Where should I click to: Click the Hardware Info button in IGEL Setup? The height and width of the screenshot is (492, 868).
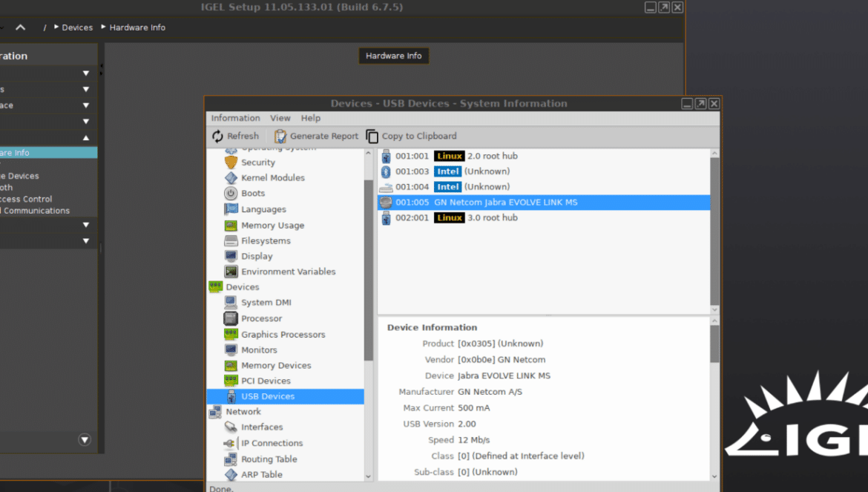pyautogui.click(x=394, y=56)
